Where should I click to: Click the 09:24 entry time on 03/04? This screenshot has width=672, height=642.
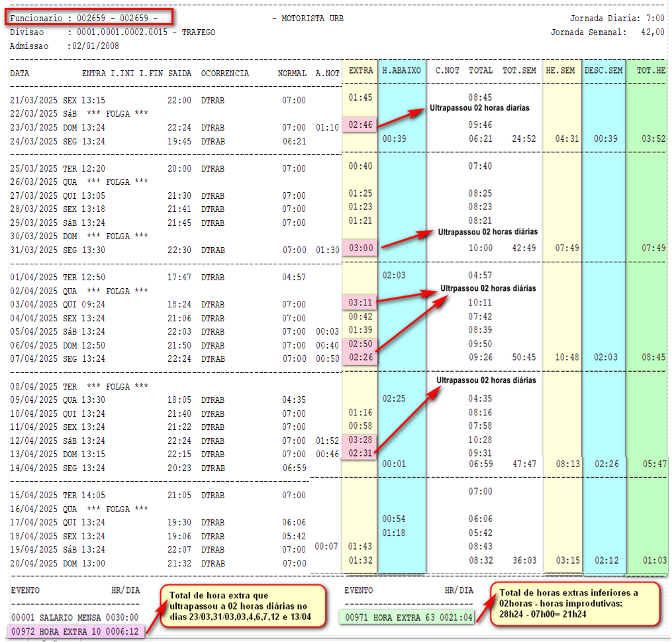[x=93, y=305]
